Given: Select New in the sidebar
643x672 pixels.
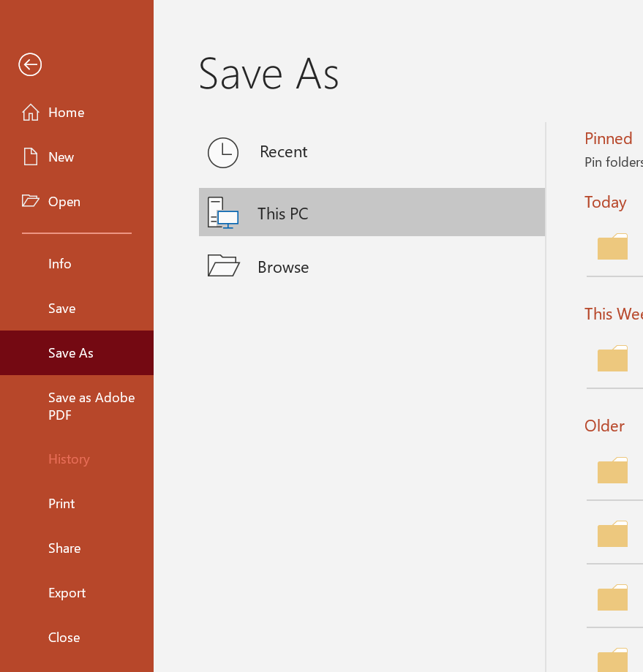Looking at the screenshot, I should point(77,157).
